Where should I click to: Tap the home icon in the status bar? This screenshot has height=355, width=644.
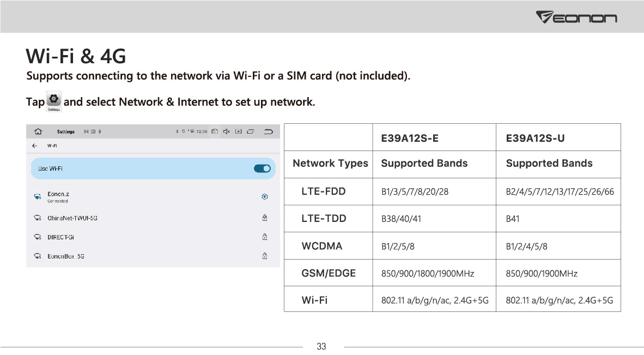[38, 131]
